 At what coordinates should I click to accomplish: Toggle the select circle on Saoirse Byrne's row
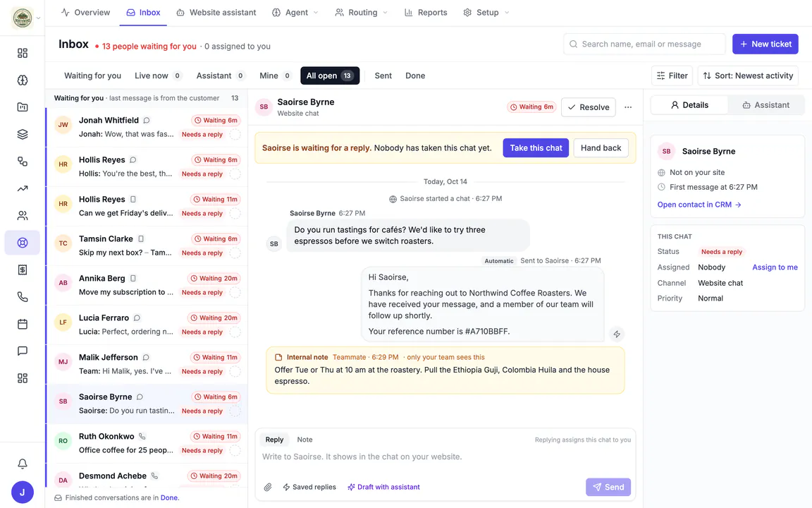[x=235, y=411]
